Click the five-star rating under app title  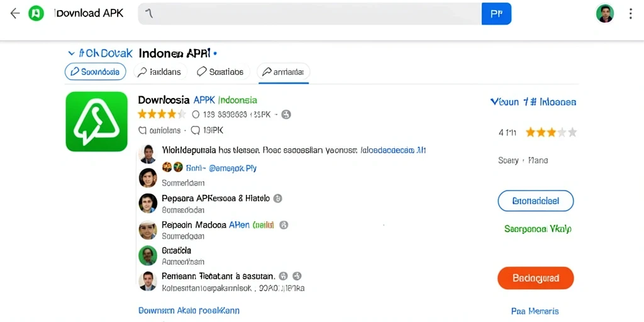[162, 114]
